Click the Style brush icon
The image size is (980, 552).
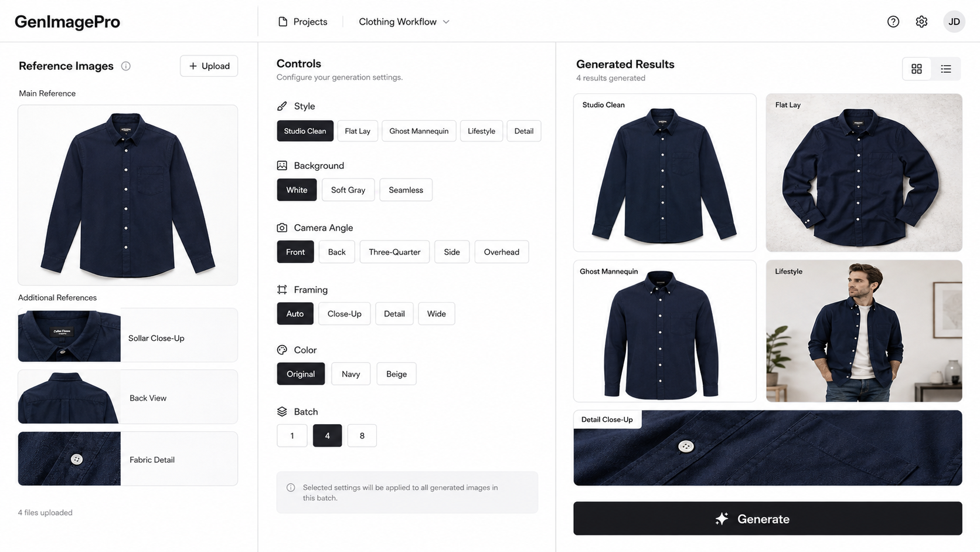[x=282, y=106]
